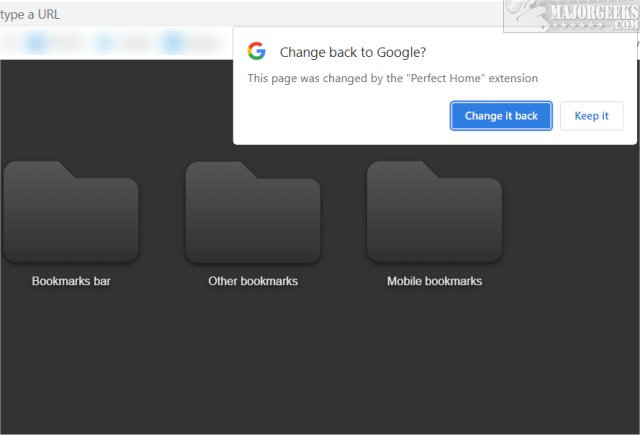Focus the 'type a URL' address field
This screenshot has width=640, height=435.
(251, 15)
